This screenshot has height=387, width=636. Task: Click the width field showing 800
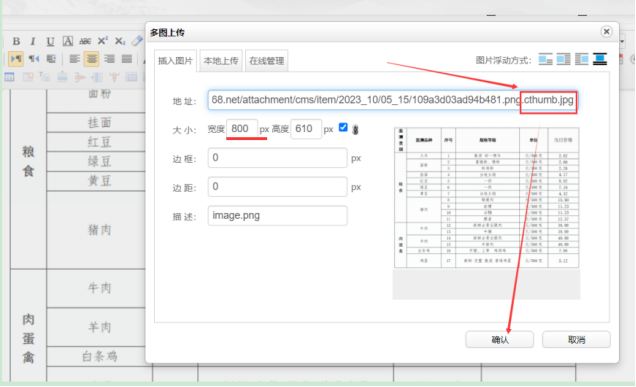click(x=242, y=129)
